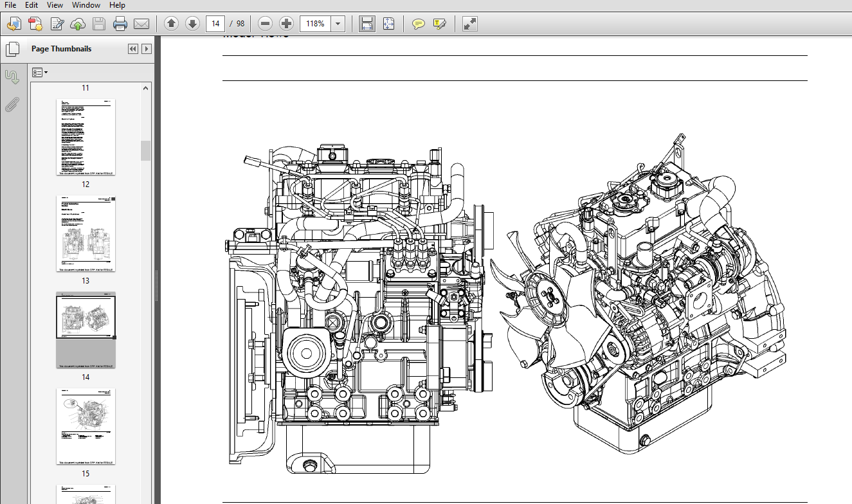The image size is (852, 504).
Task: Open the Page Thumbnails sidebar icon
Action: [12, 49]
